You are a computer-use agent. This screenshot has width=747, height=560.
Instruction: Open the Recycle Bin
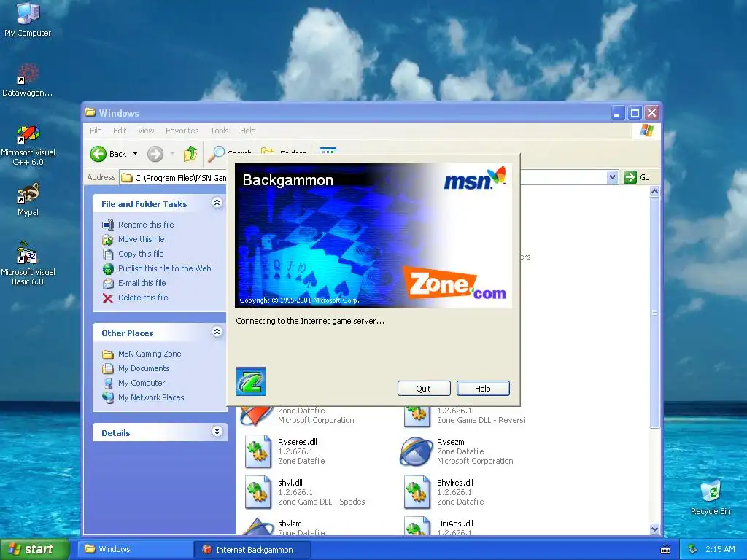[x=711, y=498]
